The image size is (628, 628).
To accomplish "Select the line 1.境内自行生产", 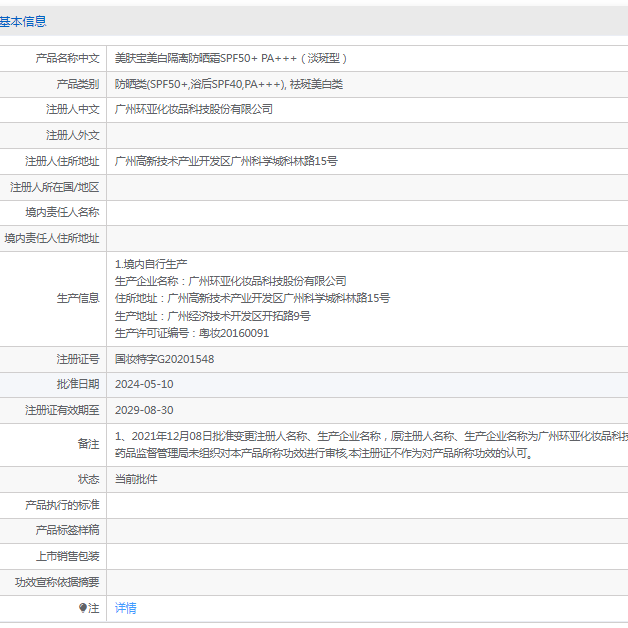I will coord(151,264).
